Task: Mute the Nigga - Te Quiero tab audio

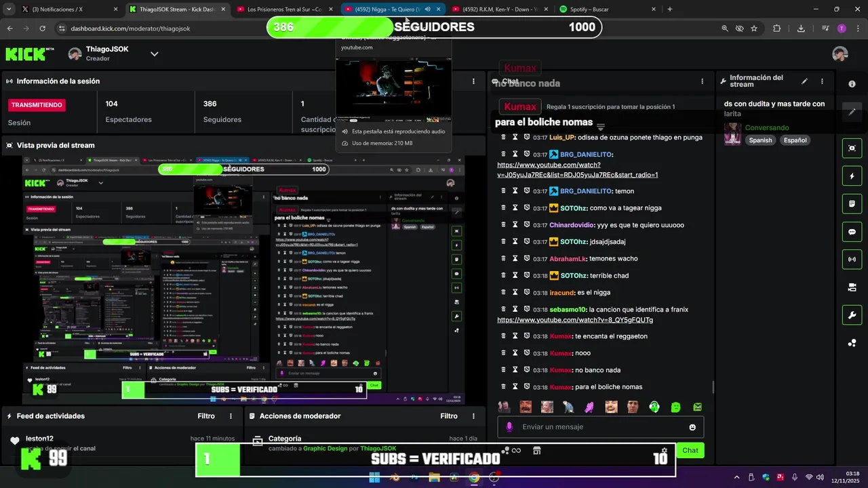Action: pos(427,9)
